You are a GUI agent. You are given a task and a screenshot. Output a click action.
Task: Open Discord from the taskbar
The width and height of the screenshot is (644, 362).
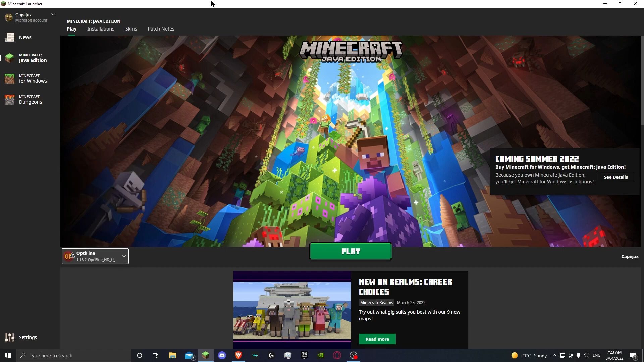coord(222,355)
